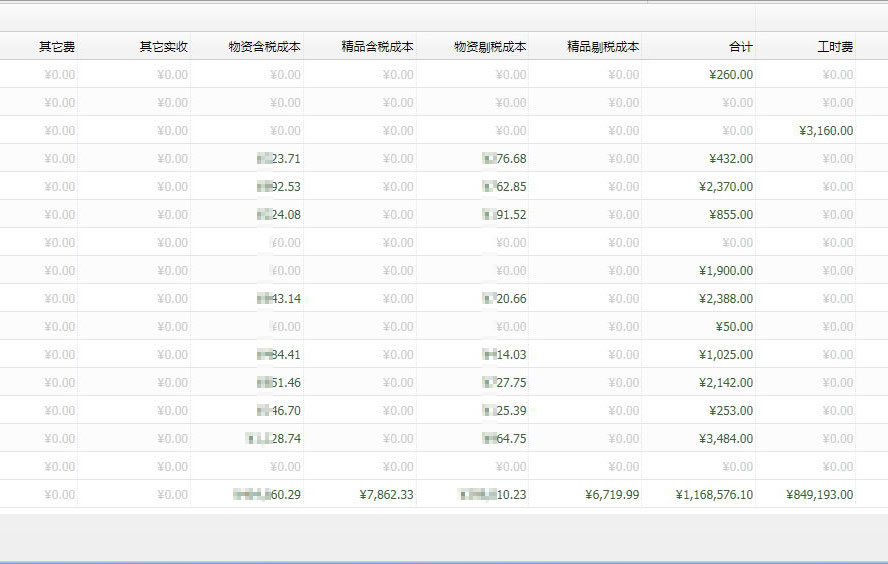Image resolution: width=888 pixels, height=564 pixels.
Task: Select the ¥1,900.00 total cell
Action: tap(726, 270)
